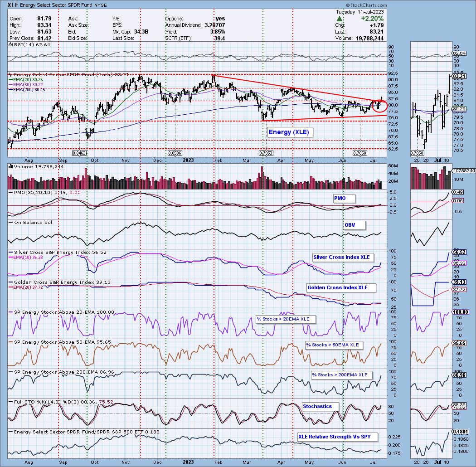This screenshot has width=476, height=467.
Task: Click the Chg value +1.79
Action: (x=377, y=25)
